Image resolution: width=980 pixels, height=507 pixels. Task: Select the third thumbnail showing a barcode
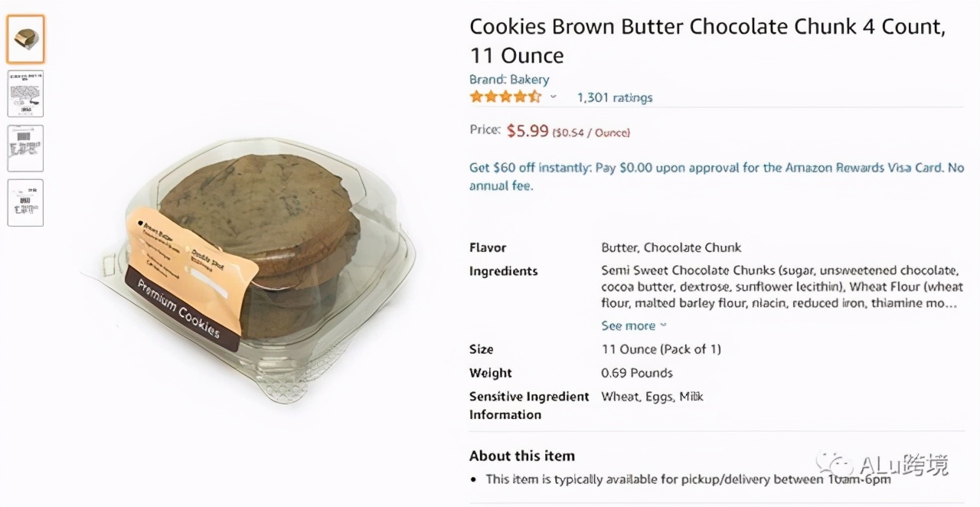tap(25, 148)
